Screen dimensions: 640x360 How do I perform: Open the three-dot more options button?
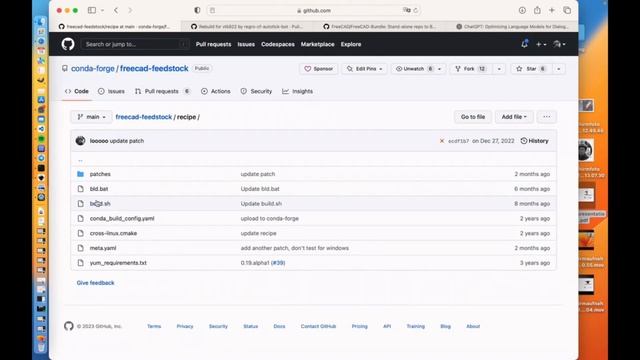[x=547, y=117]
